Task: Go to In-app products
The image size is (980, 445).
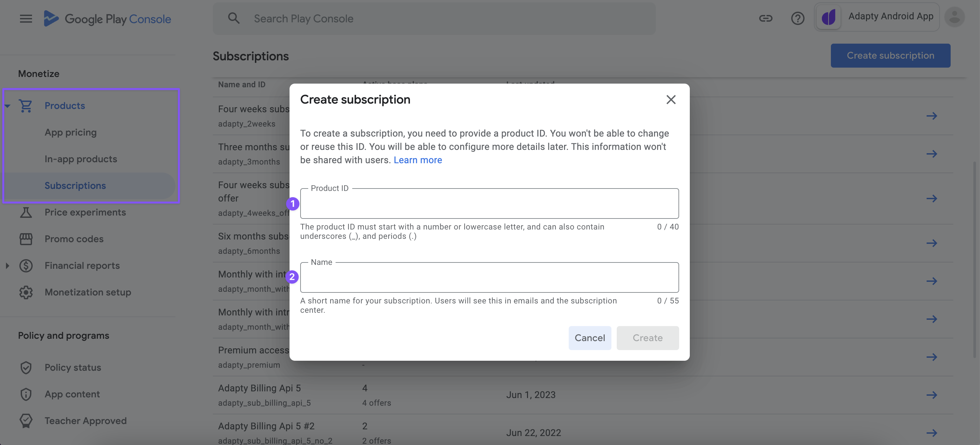Action: coord(81,159)
